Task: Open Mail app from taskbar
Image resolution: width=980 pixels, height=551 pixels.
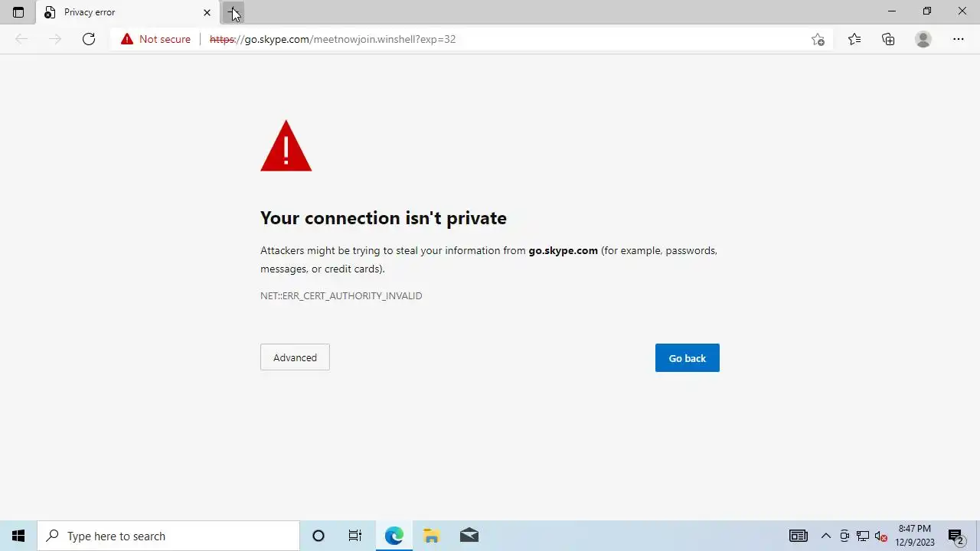Action: pyautogui.click(x=469, y=536)
